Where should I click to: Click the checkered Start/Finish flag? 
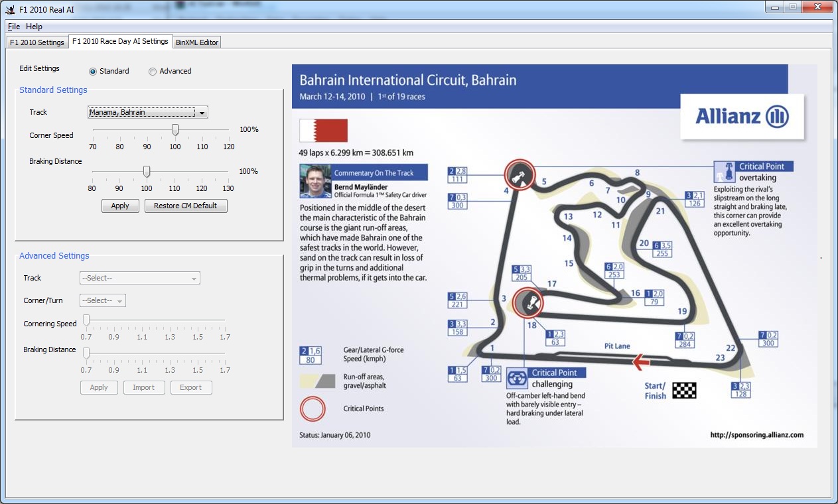pos(684,391)
